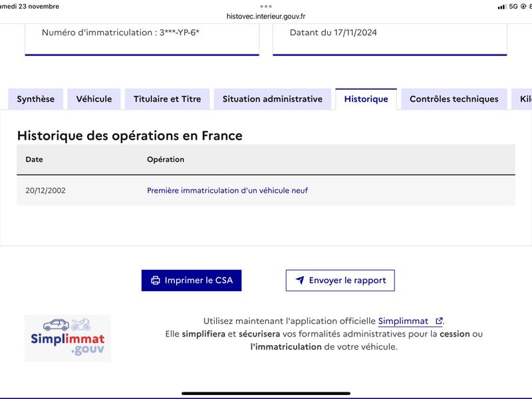Click the printer icon in Imprimer button
The image size is (532, 399).
(x=156, y=280)
